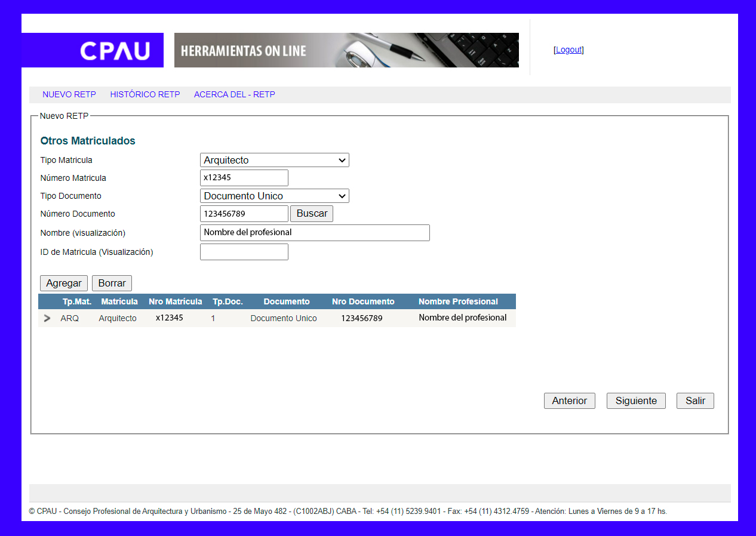Image resolution: width=756 pixels, height=536 pixels.
Task: Click the Buscar button
Action: pos(312,214)
